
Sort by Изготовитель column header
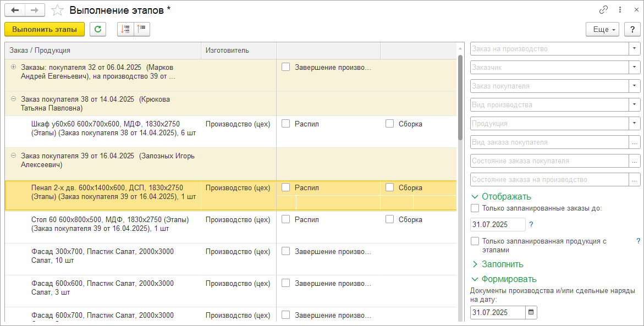227,50
